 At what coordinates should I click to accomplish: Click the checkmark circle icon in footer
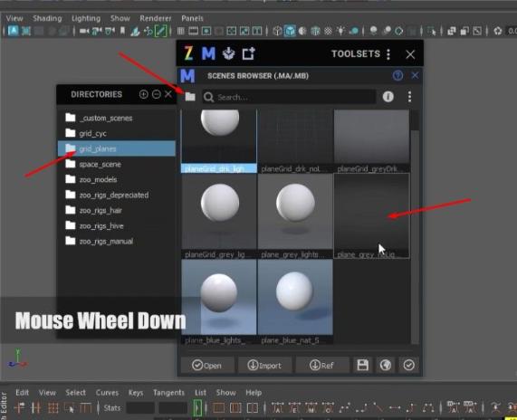(409, 365)
